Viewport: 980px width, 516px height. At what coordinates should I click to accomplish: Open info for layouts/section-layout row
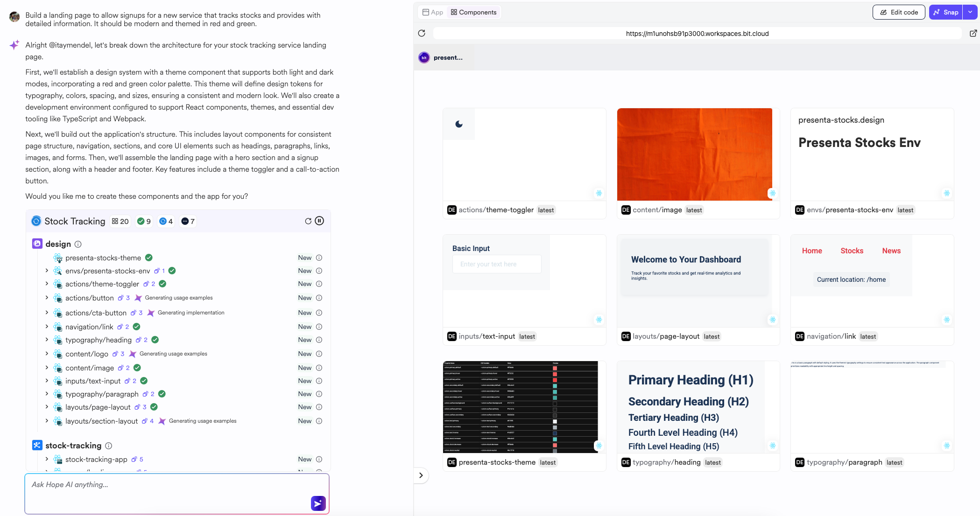pos(319,421)
